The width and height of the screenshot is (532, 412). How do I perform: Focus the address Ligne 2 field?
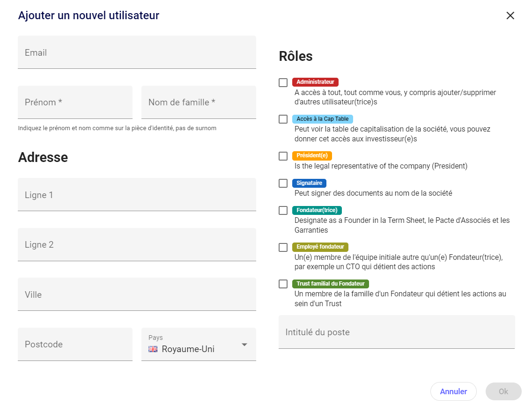(137, 244)
